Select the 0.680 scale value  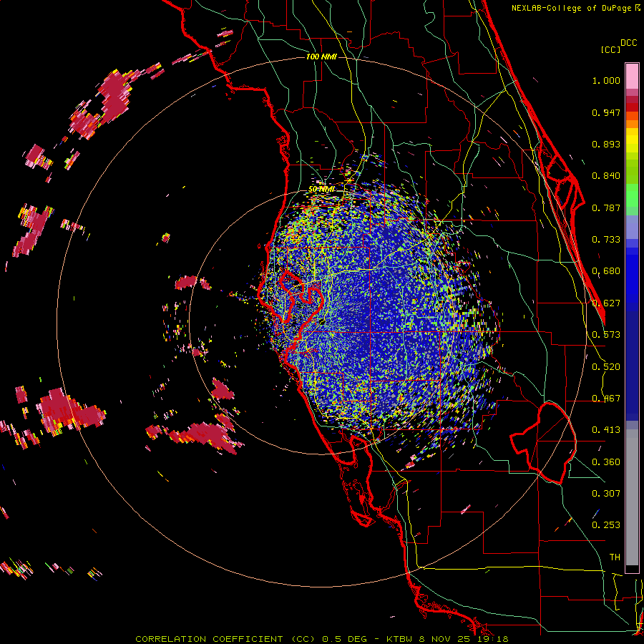tap(606, 271)
